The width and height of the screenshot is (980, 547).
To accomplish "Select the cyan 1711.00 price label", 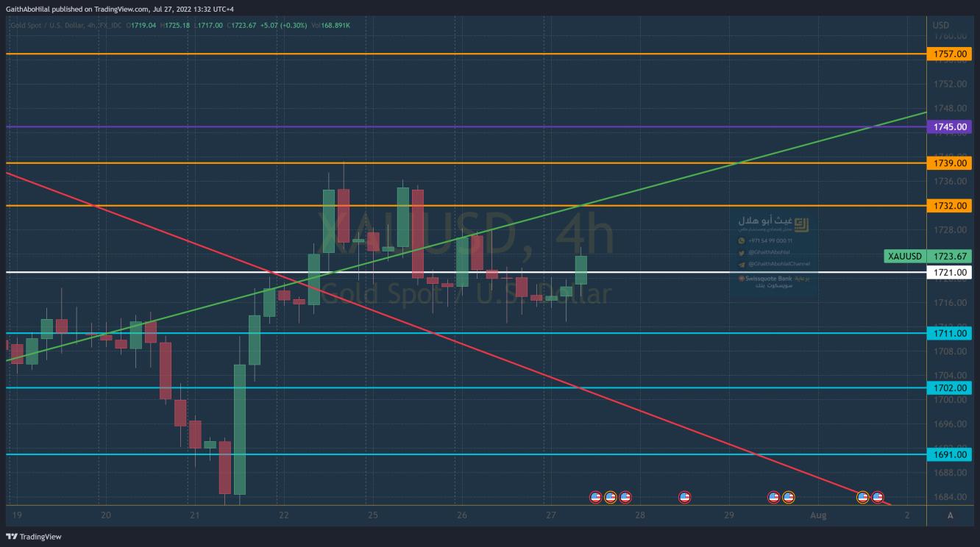I will [x=949, y=333].
